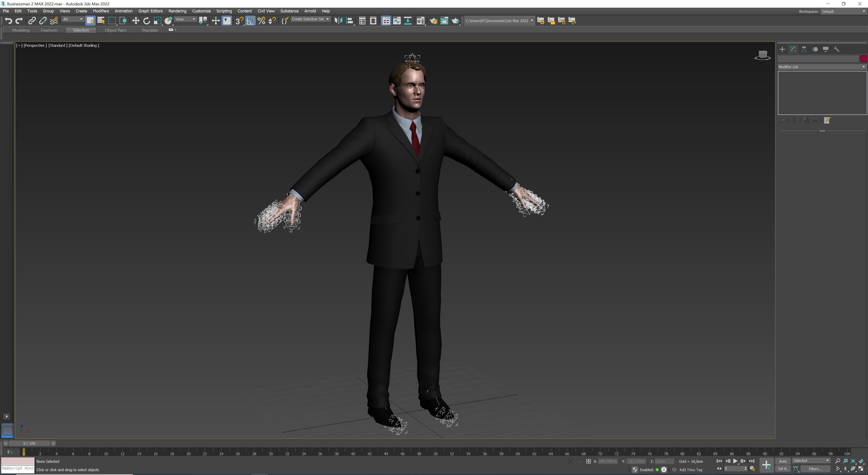
Task: Switch to the Object Paint ribbon tab
Action: click(x=116, y=30)
